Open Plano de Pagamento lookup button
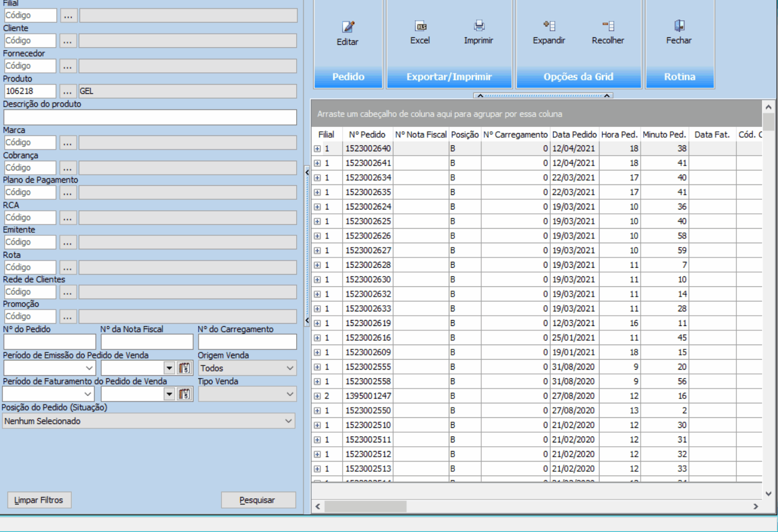 [68, 192]
